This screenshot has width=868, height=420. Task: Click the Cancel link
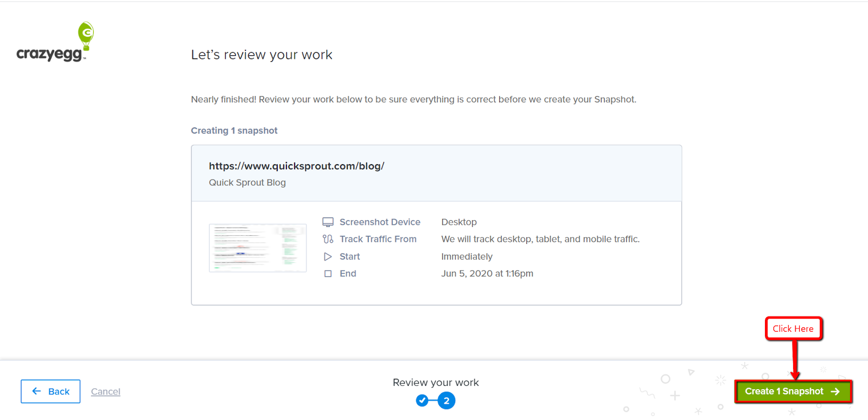point(106,391)
